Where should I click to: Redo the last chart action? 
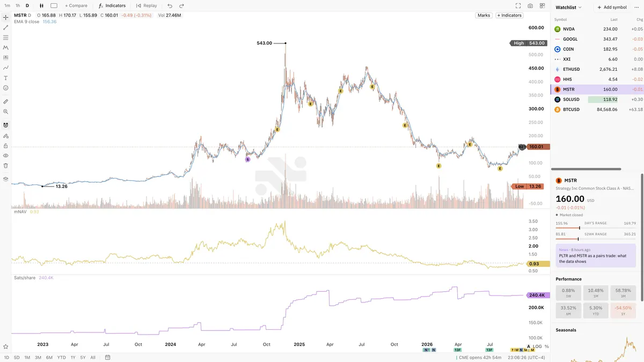(x=181, y=6)
